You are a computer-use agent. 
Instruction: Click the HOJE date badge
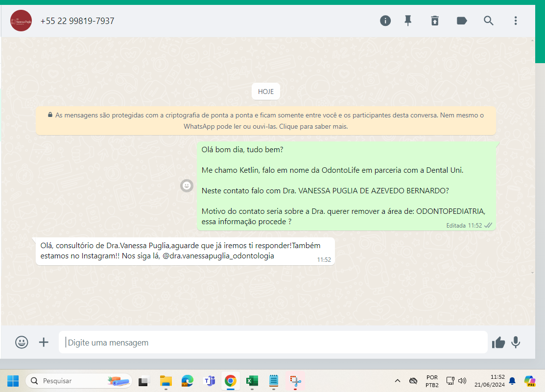pos(266,92)
